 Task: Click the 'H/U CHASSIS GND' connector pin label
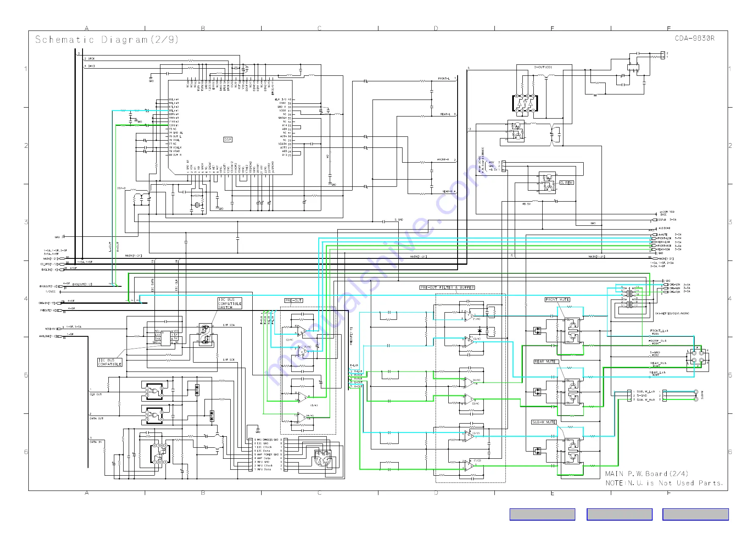pos(268,440)
